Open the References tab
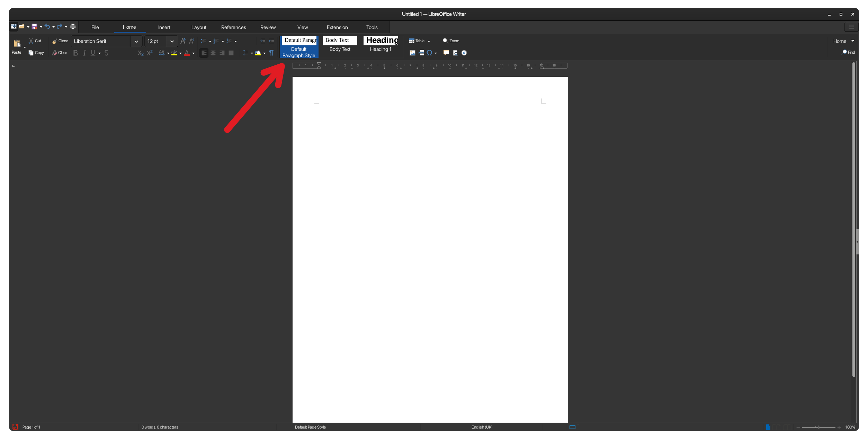Viewport: 868px width, 441px height. [233, 27]
